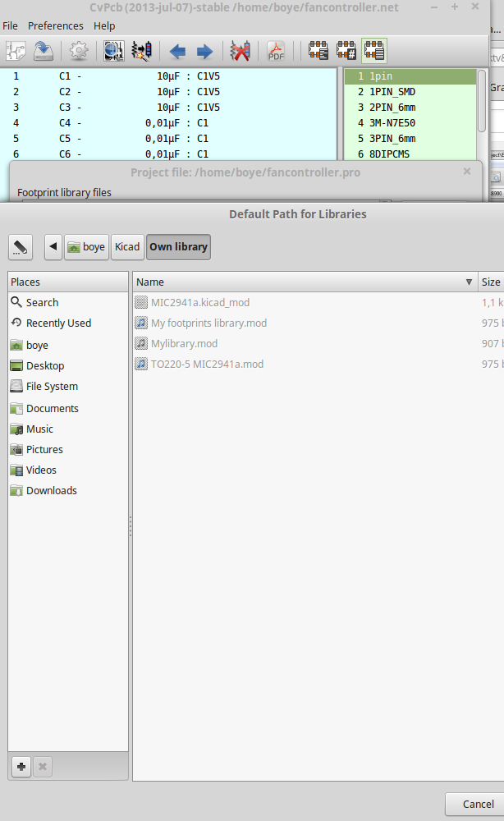
Task: Navigate to boye folder in path bar
Action: 86,247
